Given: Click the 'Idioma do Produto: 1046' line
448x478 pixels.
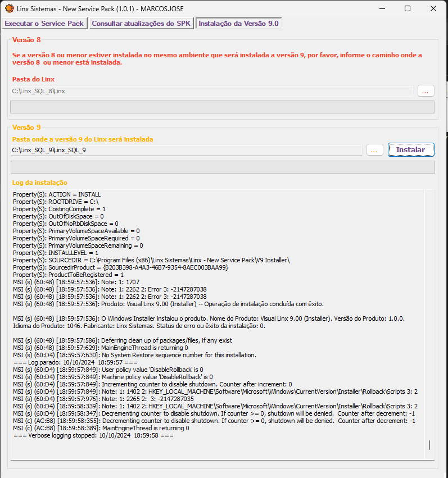Looking at the screenshot, I should click(139, 326).
